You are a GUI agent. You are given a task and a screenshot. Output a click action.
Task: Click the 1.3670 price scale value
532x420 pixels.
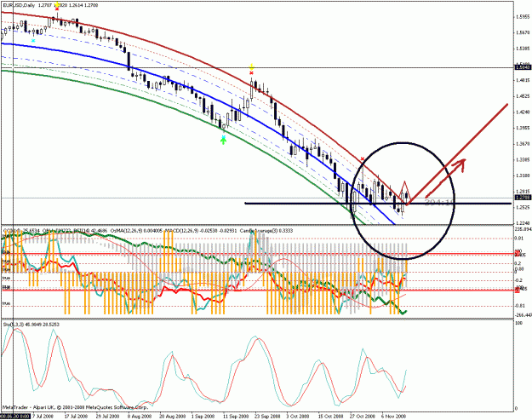pyautogui.click(x=523, y=144)
